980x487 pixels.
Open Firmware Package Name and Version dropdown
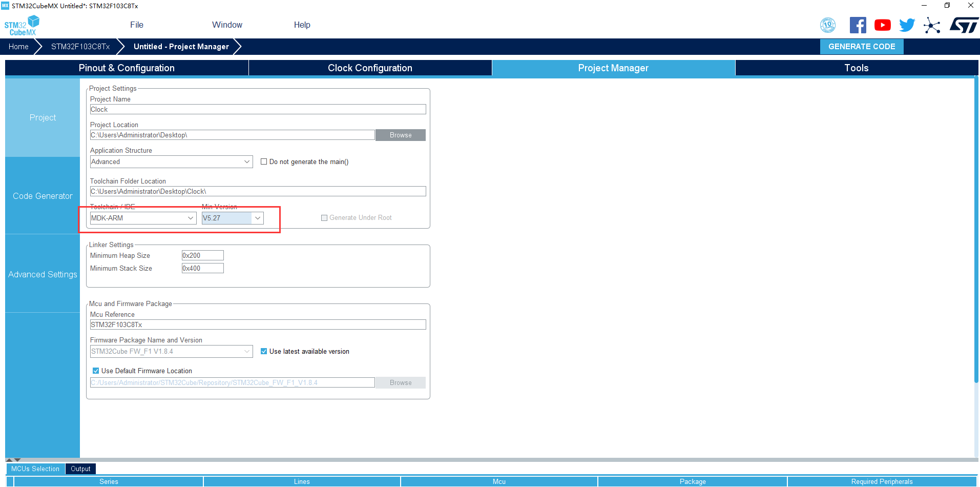click(171, 352)
